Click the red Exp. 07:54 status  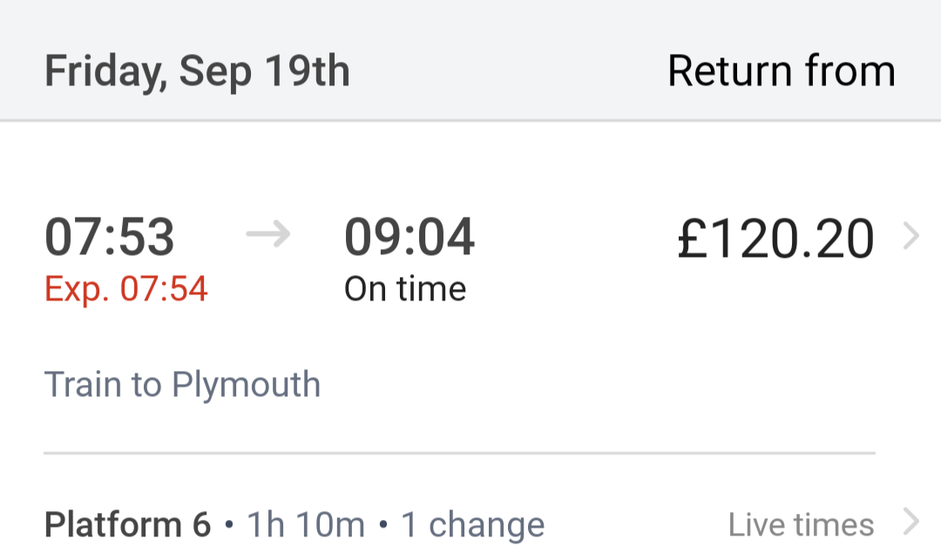point(126,289)
